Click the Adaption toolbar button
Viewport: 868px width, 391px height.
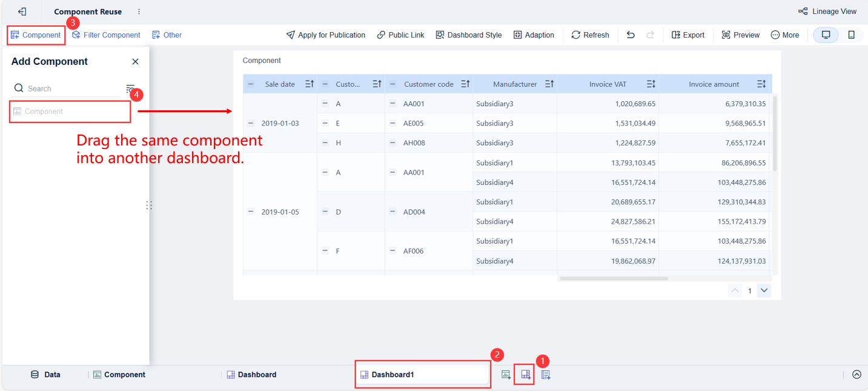click(534, 35)
